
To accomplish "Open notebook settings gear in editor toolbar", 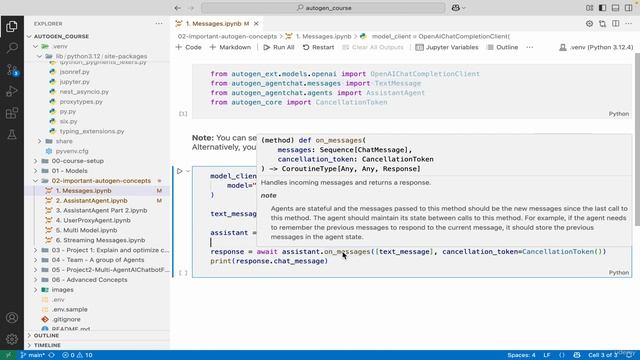I will (589, 24).
